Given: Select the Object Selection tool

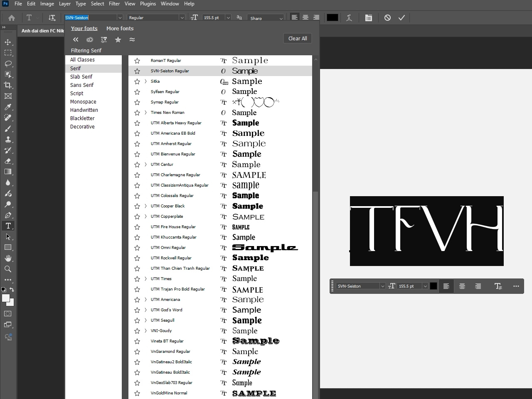Looking at the screenshot, I should [8, 74].
